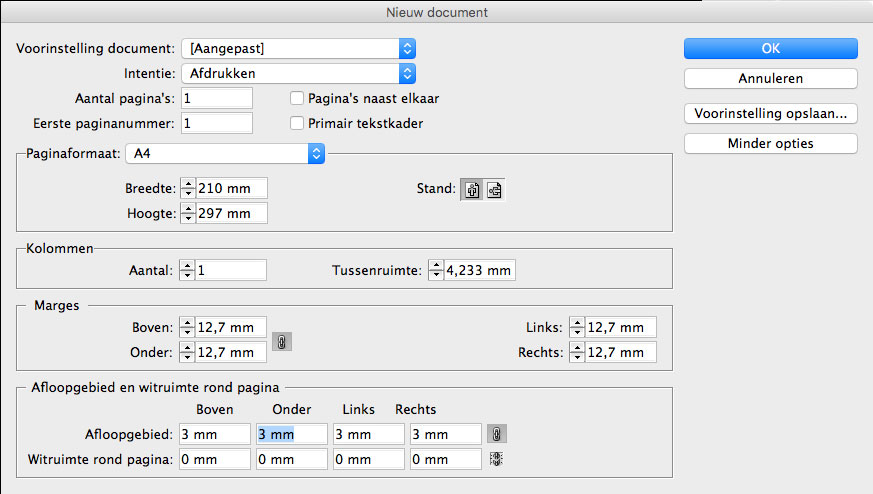Select portrait orientation icon
The width and height of the screenshot is (873, 494).
coord(472,190)
